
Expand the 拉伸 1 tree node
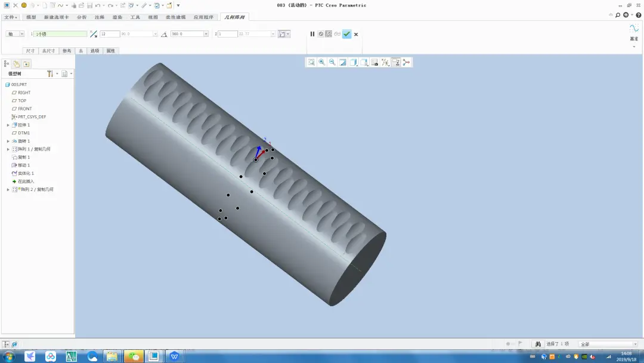tap(8, 125)
